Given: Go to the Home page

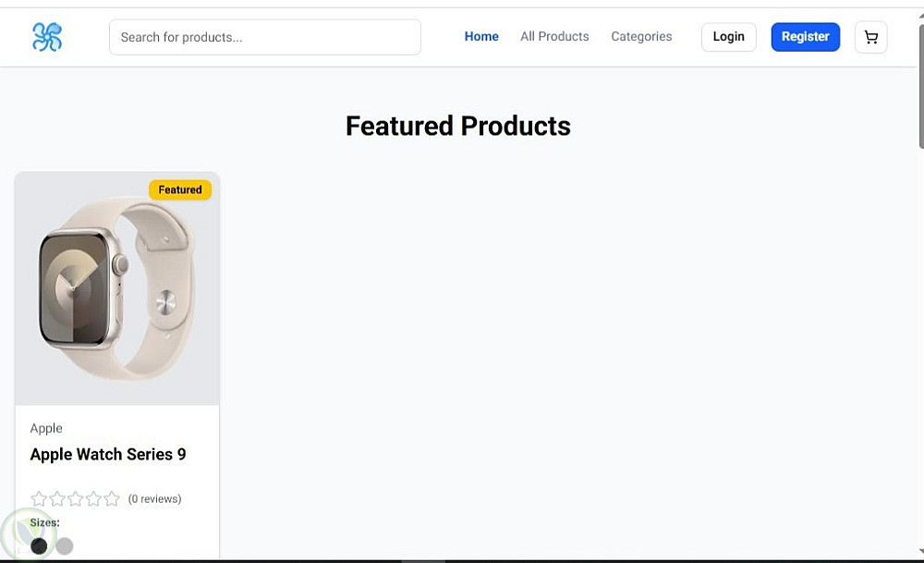Looking at the screenshot, I should (481, 37).
